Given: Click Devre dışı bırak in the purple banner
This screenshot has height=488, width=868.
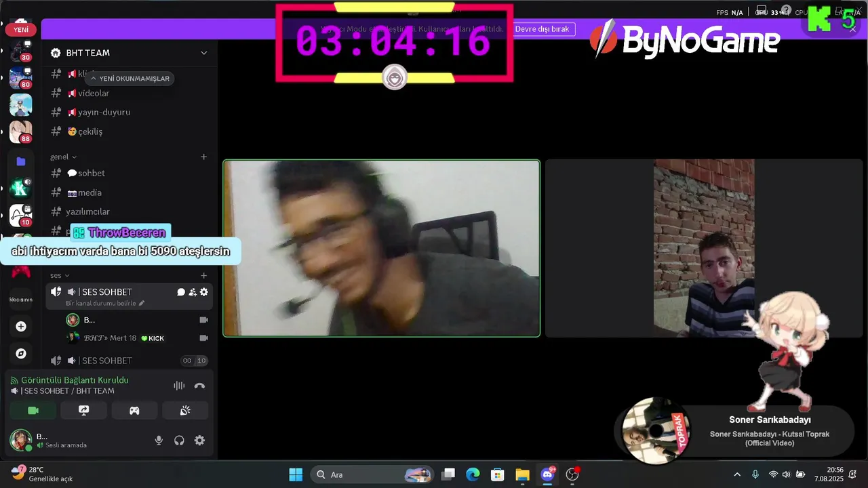Looking at the screenshot, I should click(542, 29).
